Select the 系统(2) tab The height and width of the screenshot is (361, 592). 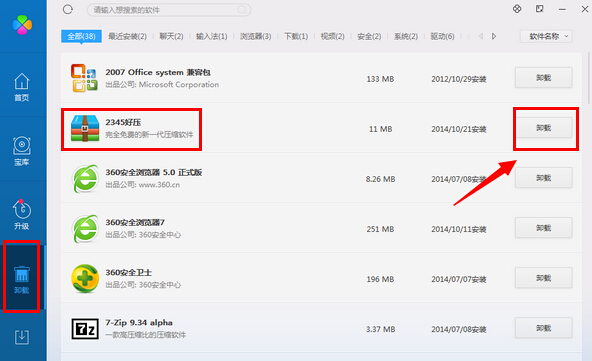click(406, 36)
